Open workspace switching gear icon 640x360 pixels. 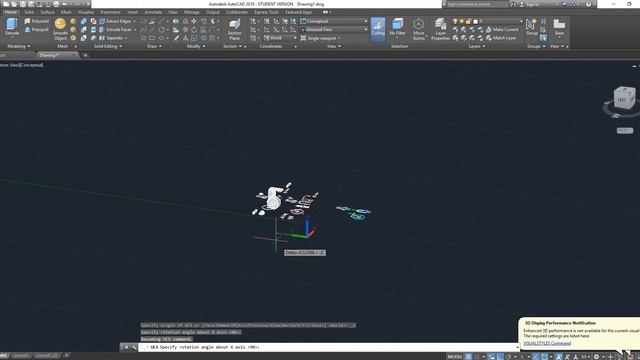(x=596, y=357)
